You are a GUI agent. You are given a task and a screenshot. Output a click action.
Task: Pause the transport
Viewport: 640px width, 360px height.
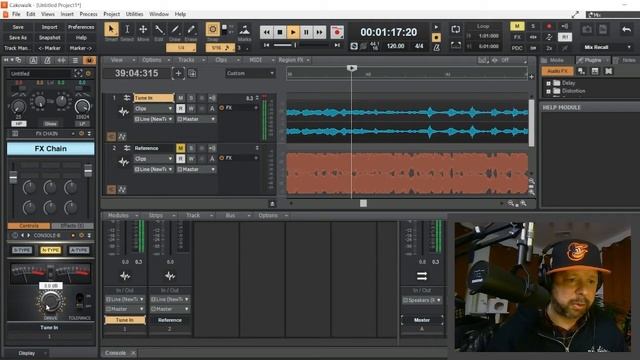[306, 32]
